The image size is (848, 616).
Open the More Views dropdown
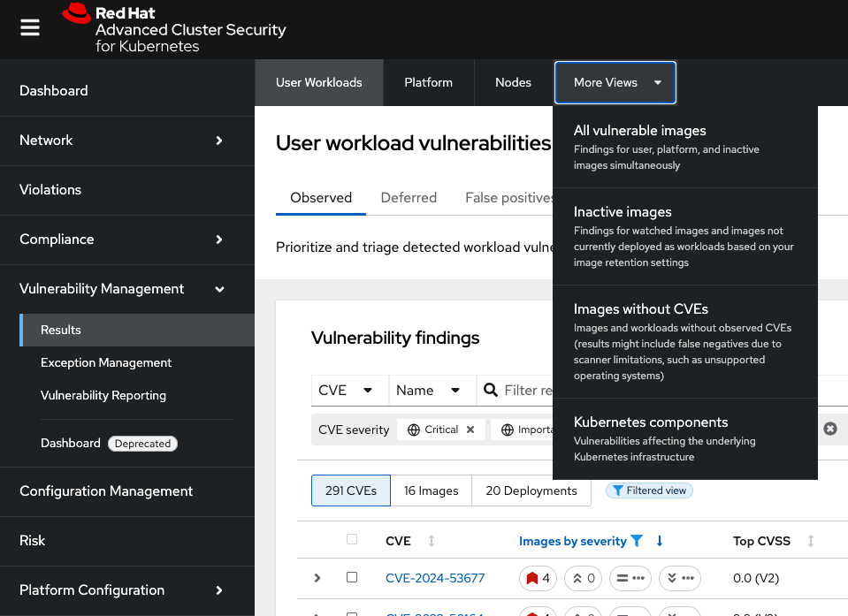tap(615, 83)
